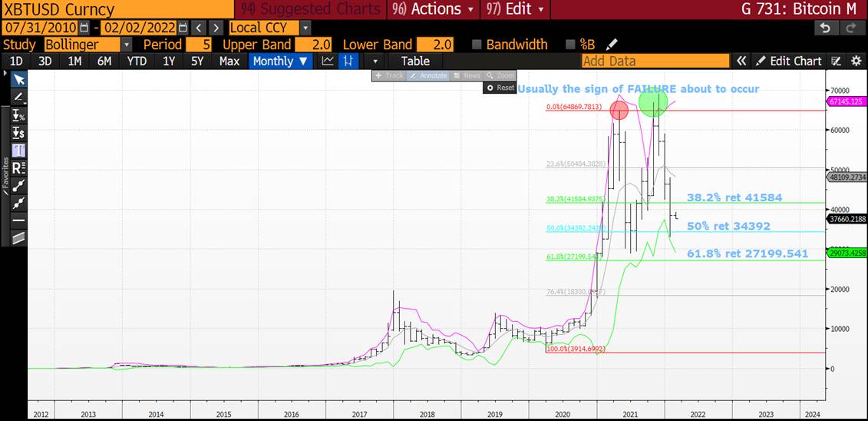Click the '50% ret 34392' annotation text
Image resolution: width=868 pixels, height=421 pixels.
pyautogui.click(x=728, y=226)
